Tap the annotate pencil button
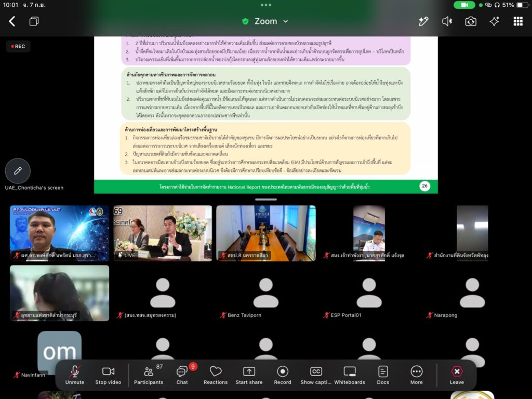 [x=18, y=170]
